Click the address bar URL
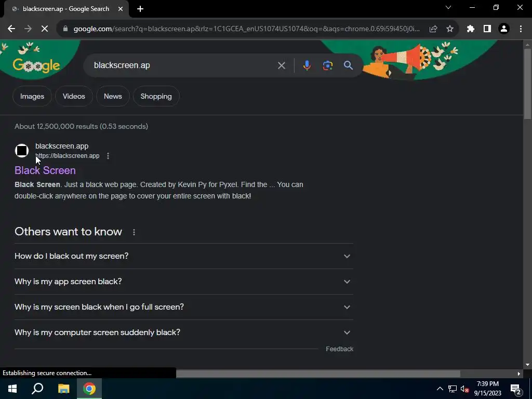Screen dimensions: 532x399 tap(247, 29)
